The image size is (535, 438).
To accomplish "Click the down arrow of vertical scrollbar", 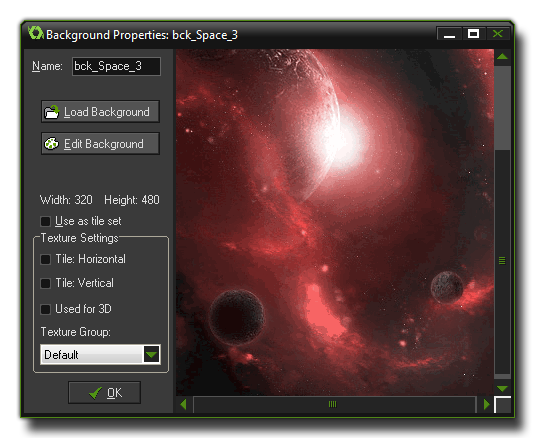I will pyautogui.click(x=502, y=389).
